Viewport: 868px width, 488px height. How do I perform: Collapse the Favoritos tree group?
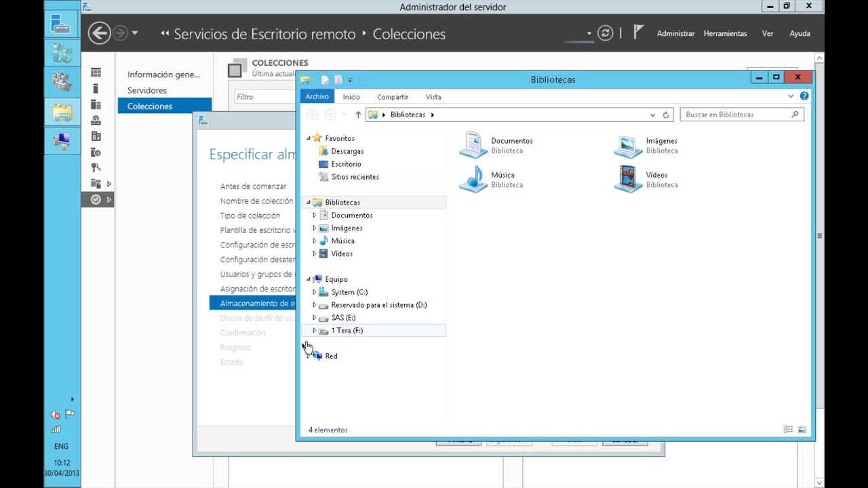pos(308,138)
